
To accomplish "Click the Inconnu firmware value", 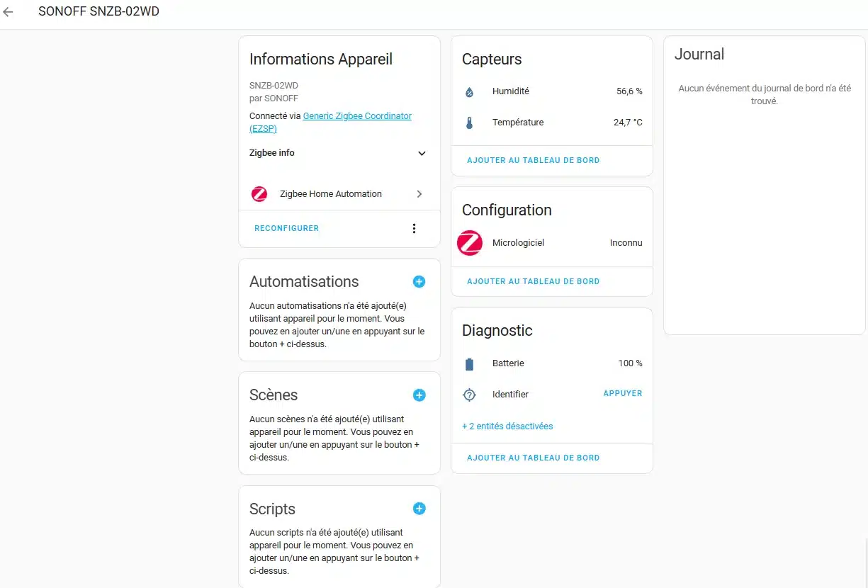I will point(626,243).
